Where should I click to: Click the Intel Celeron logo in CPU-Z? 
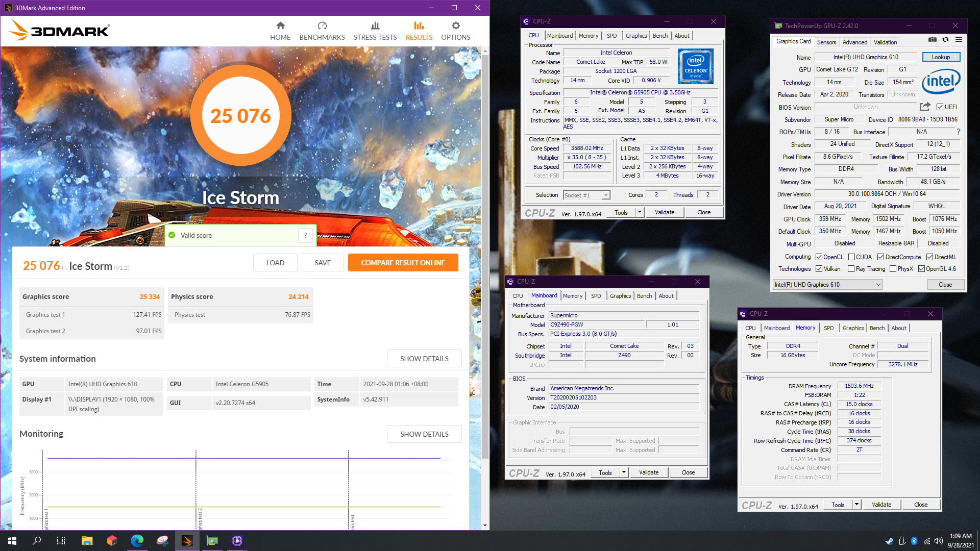pyautogui.click(x=696, y=66)
